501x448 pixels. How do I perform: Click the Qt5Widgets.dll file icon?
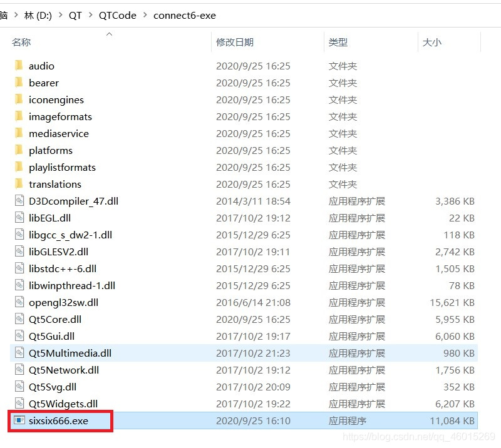pyautogui.click(x=19, y=404)
